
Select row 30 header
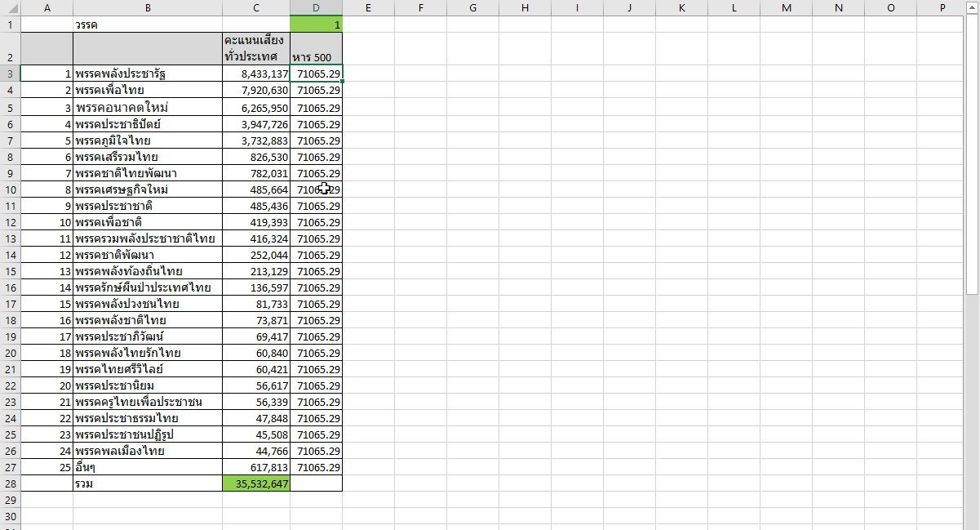click(x=10, y=516)
